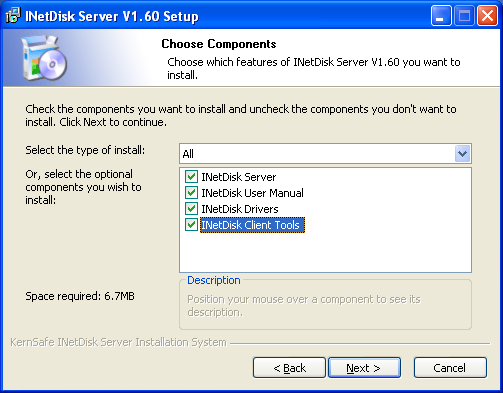Click the installer icon in title bar
The image size is (503, 393).
click(x=13, y=16)
